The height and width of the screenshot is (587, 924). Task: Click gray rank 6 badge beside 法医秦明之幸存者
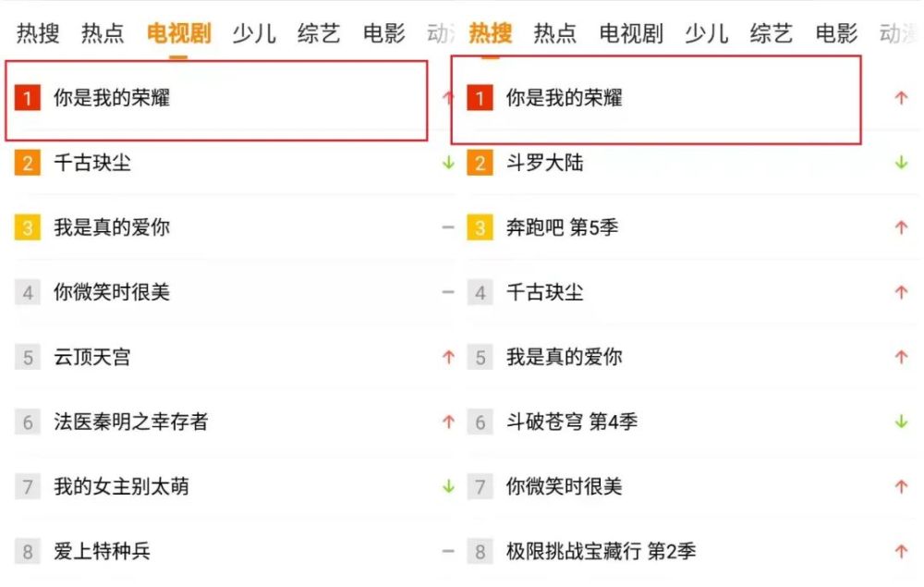point(28,422)
